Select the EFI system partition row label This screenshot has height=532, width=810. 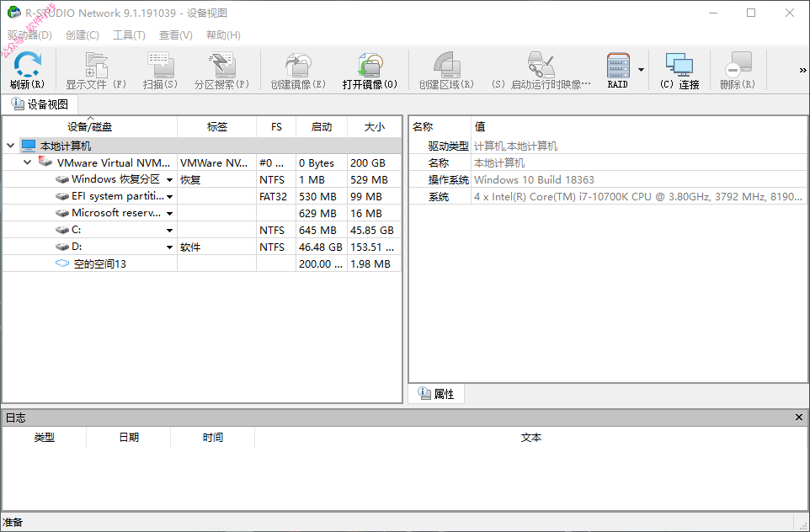pos(118,196)
